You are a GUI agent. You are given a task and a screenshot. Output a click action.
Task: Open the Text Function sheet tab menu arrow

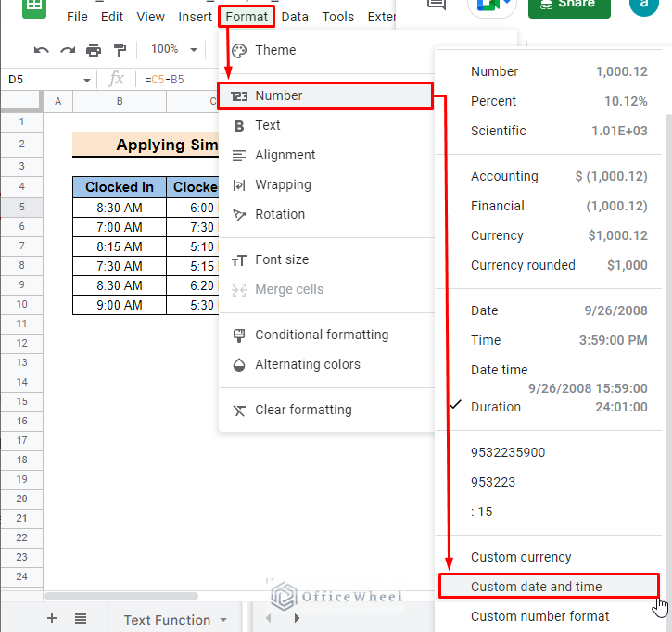click(x=223, y=620)
